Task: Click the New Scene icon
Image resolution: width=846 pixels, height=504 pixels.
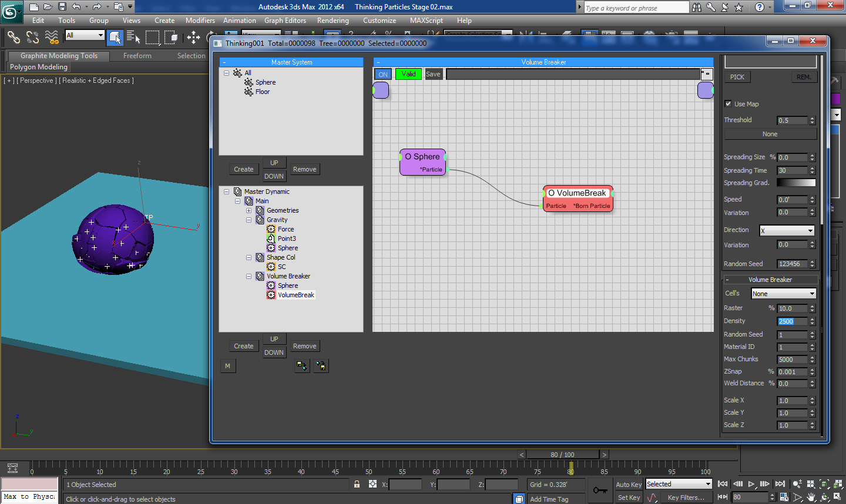Action: tap(33, 7)
